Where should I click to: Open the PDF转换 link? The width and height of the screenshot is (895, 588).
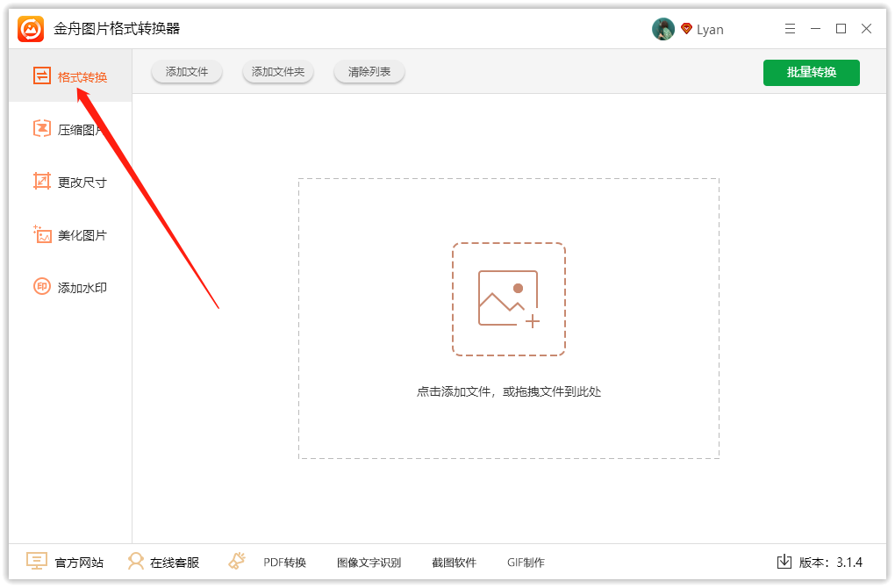pos(285,563)
